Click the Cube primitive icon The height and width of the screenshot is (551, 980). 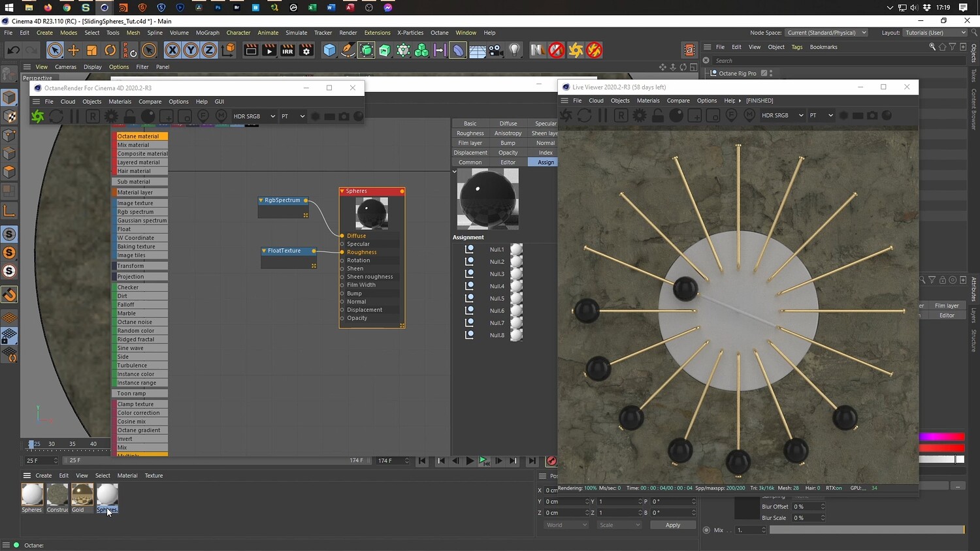[x=329, y=50]
